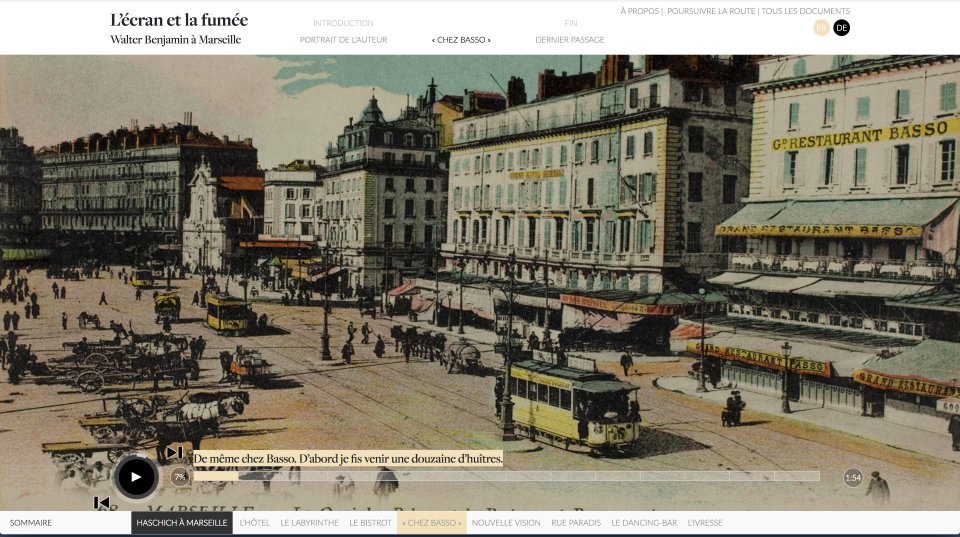Go to NOUVELLE VISION chapter
960x537 pixels.
point(506,523)
